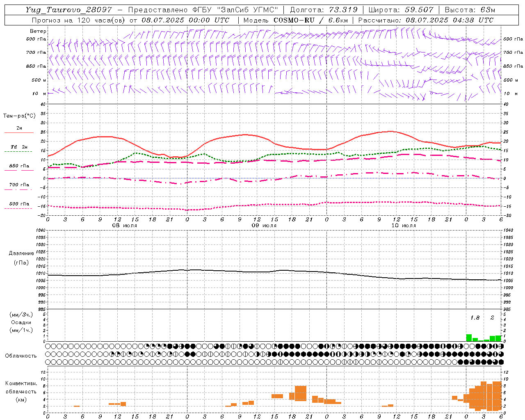Click the station title Yug_Taurovo_28097
The width and height of the screenshot is (525, 420).
68,10
